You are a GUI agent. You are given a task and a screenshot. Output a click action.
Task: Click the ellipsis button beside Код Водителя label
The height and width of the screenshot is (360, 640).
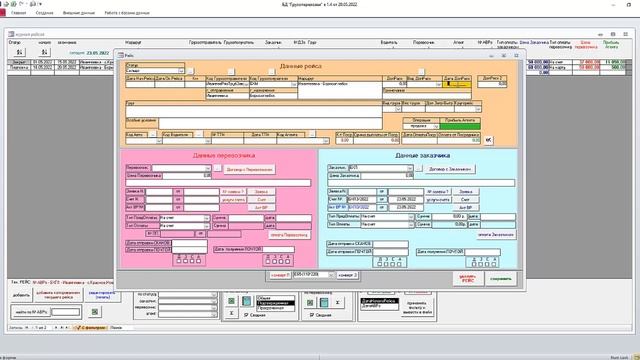tap(198, 134)
